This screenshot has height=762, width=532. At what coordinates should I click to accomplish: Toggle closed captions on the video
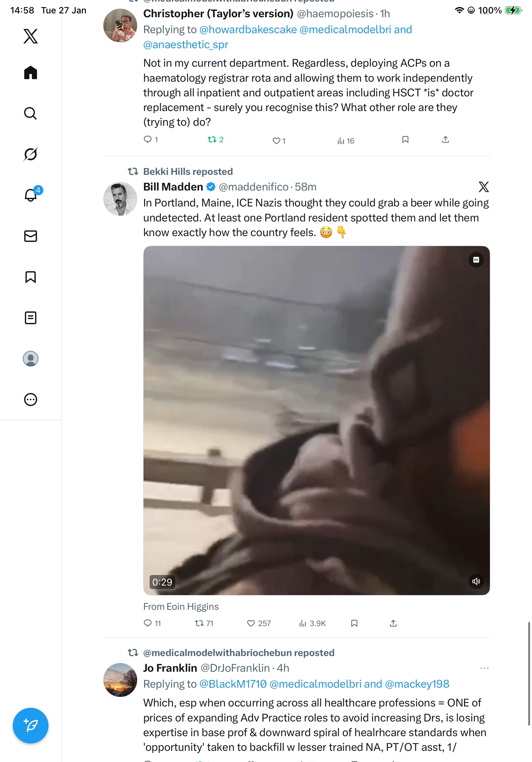(476, 260)
